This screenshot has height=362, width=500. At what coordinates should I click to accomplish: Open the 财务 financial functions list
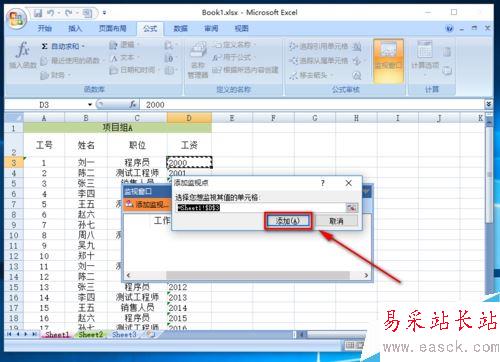pyautogui.click(x=55, y=75)
